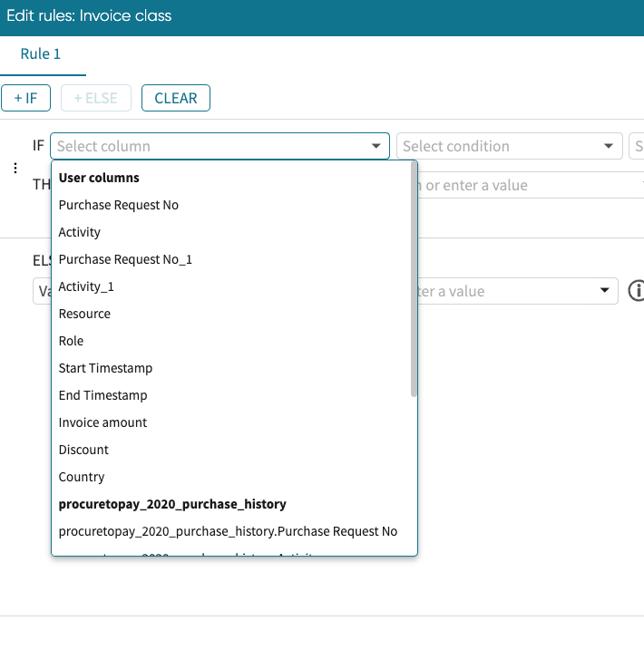Click the dropdown list scrollbar

point(414,279)
